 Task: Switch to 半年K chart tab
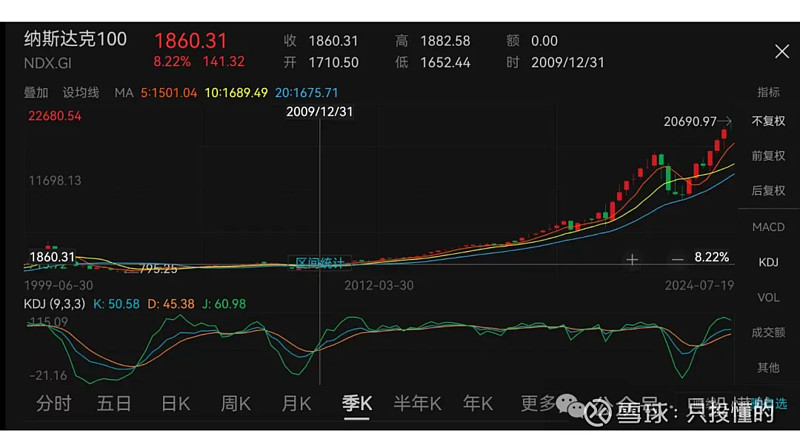pos(417,404)
